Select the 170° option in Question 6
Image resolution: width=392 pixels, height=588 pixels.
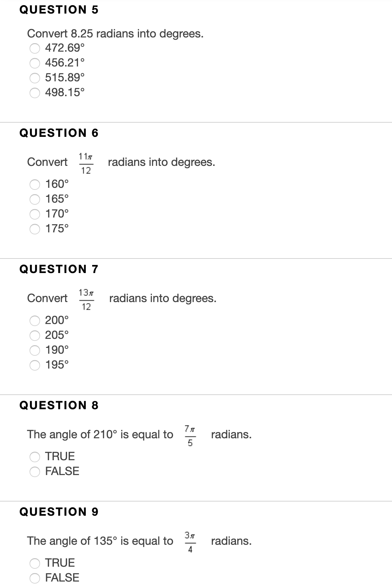coord(35,214)
